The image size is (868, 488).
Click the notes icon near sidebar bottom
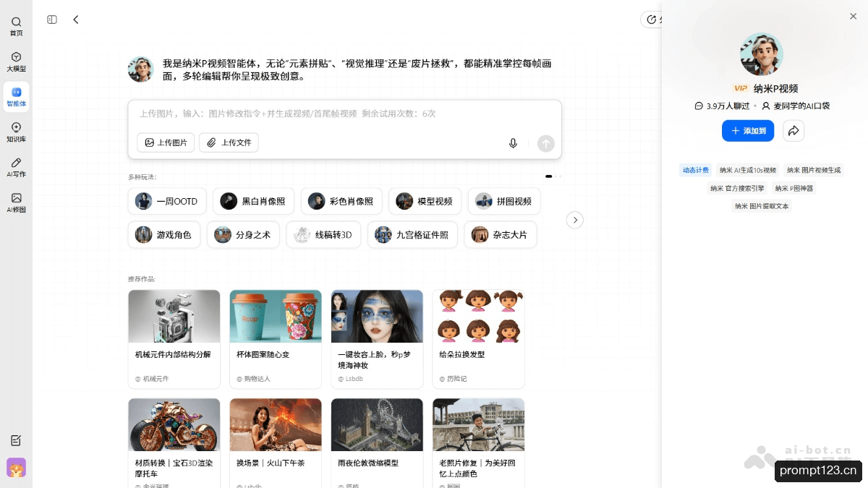click(x=16, y=440)
